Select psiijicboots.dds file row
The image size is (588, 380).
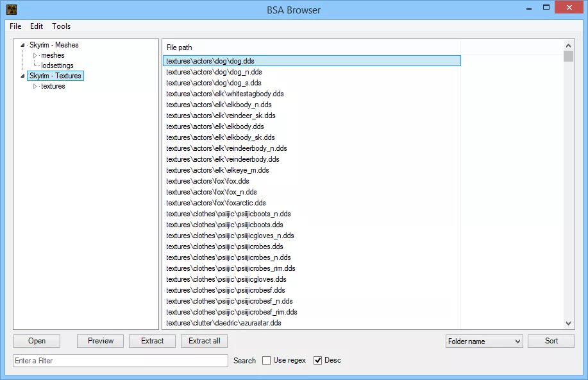pyautogui.click(x=312, y=224)
